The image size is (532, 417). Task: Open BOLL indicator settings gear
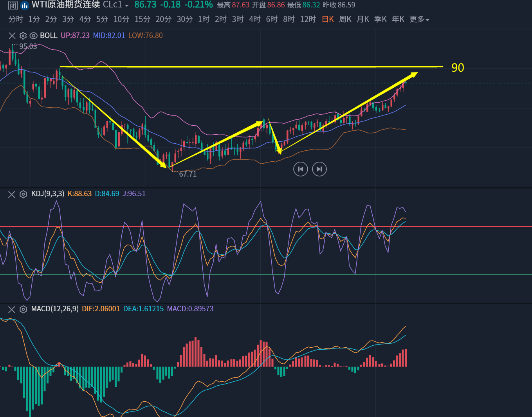[23, 36]
